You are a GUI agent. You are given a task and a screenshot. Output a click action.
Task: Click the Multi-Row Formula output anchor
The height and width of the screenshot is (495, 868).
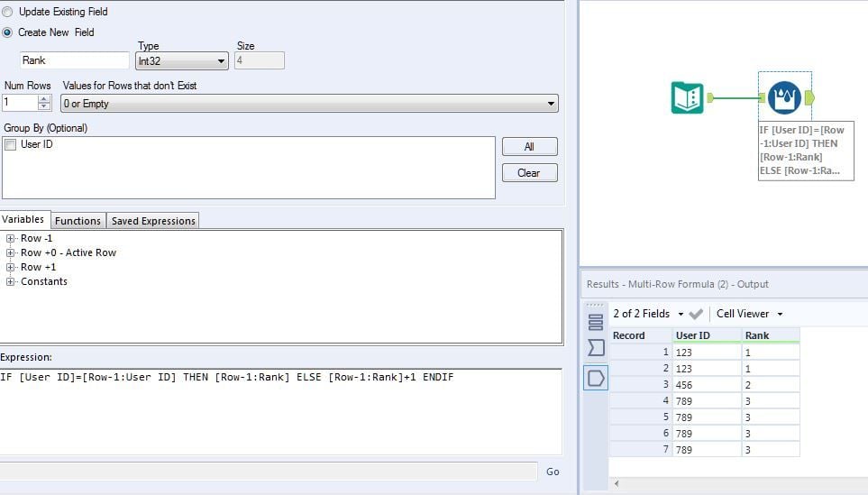pyautogui.click(x=809, y=98)
